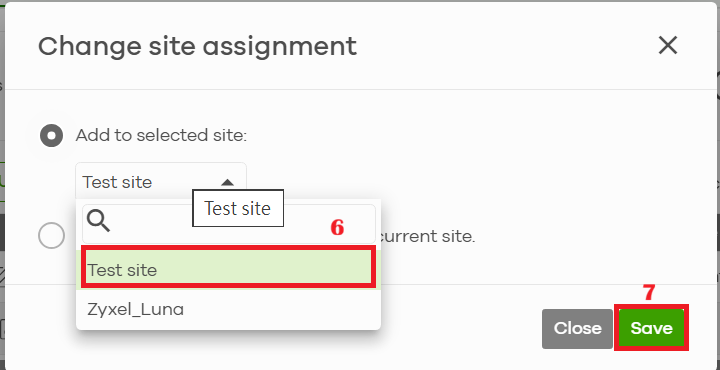Collapse the site list via caret arrow
720x370 pixels.
tap(227, 182)
